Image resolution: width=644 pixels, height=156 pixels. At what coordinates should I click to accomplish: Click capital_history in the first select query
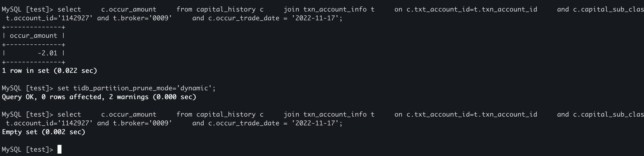tap(226, 10)
